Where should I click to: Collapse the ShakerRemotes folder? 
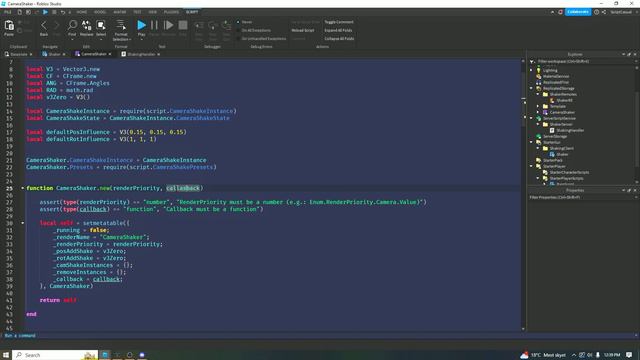tap(538, 94)
